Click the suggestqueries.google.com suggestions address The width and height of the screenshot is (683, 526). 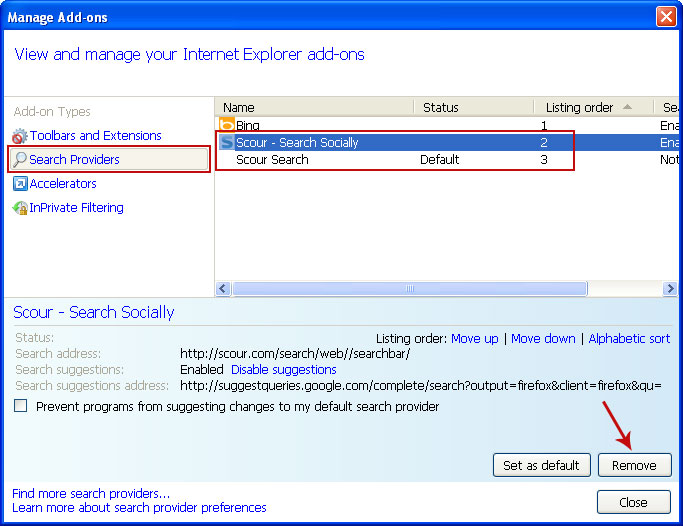click(421, 386)
